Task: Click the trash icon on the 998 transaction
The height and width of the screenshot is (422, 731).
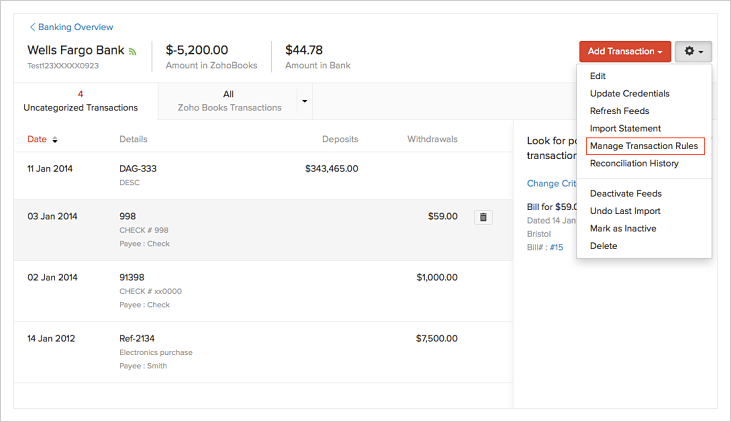Action: 483,216
